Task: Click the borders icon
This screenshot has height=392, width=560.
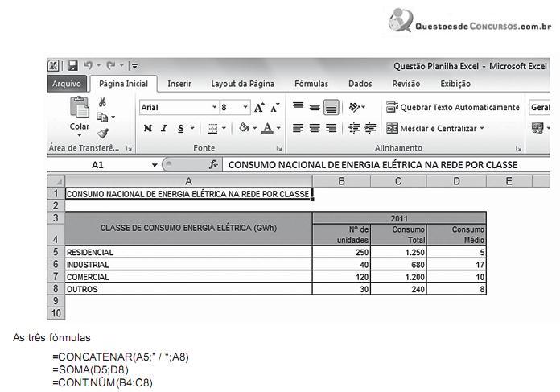Action: pos(212,128)
